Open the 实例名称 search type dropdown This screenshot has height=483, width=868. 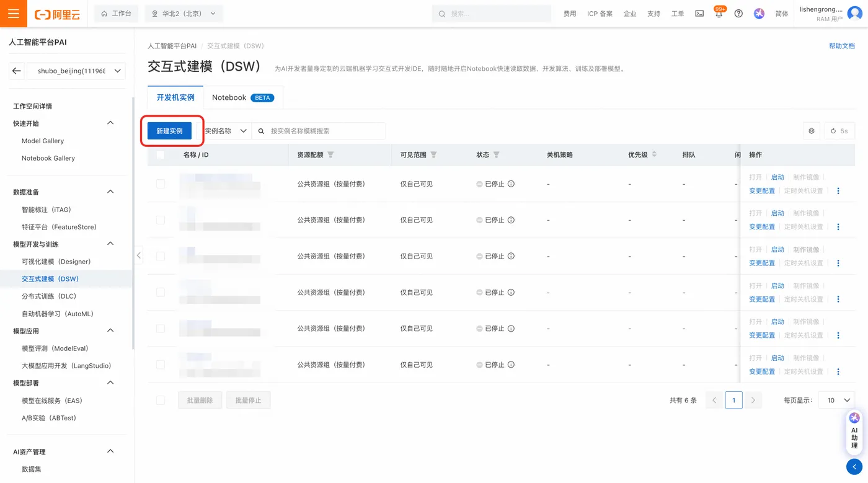pyautogui.click(x=224, y=131)
